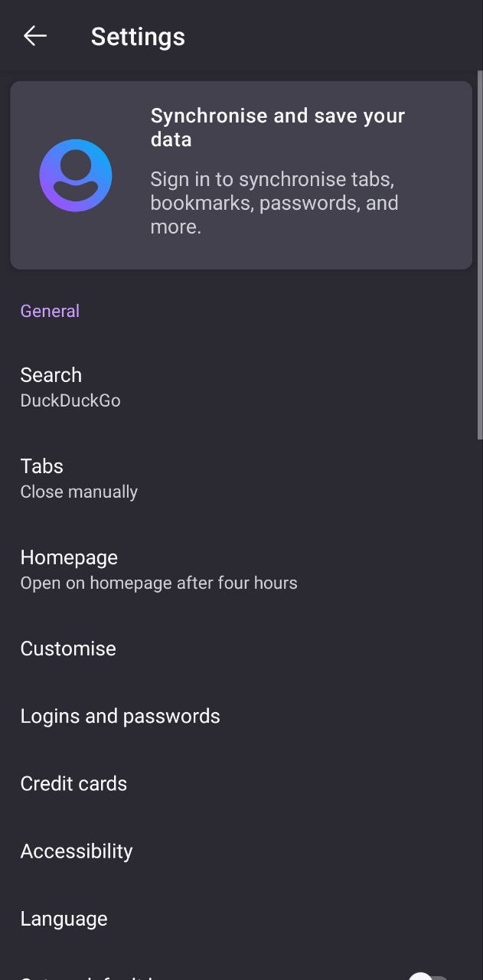The width and height of the screenshot is (483, 980).
Task: Open the 'Synchronise and save your data' heading
Action: point(278,127)
